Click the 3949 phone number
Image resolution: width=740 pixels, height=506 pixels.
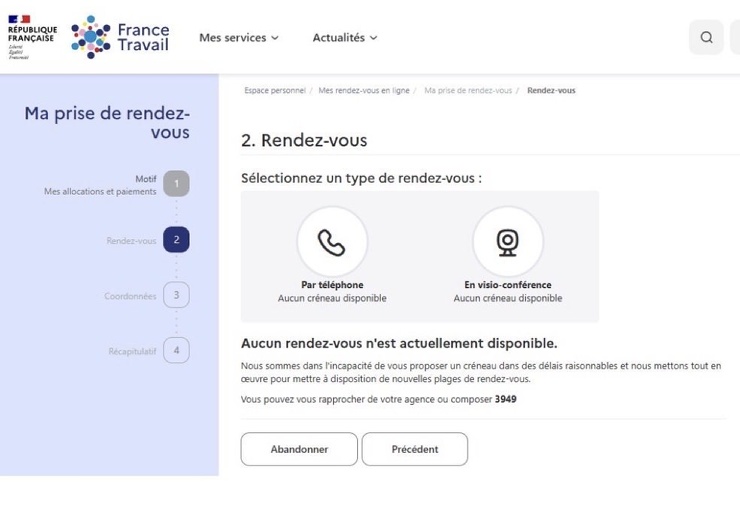506,400
